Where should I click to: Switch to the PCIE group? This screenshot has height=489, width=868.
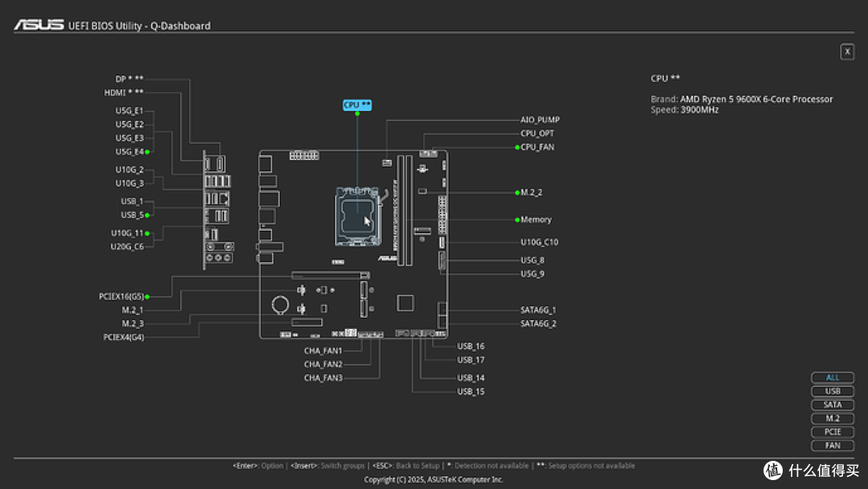833,432
